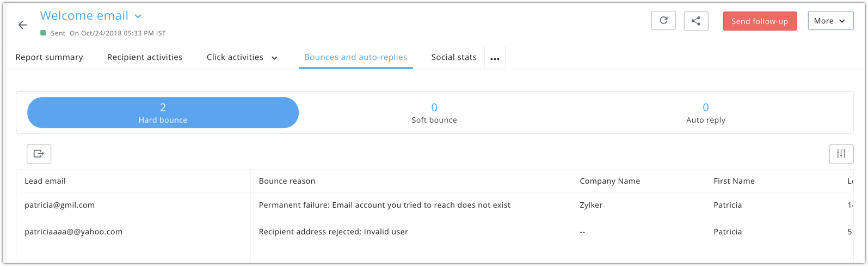Click the Bounce reason column header
Image resolution: width=868 pixels, height=266 pixels.
tap(287, 181)
